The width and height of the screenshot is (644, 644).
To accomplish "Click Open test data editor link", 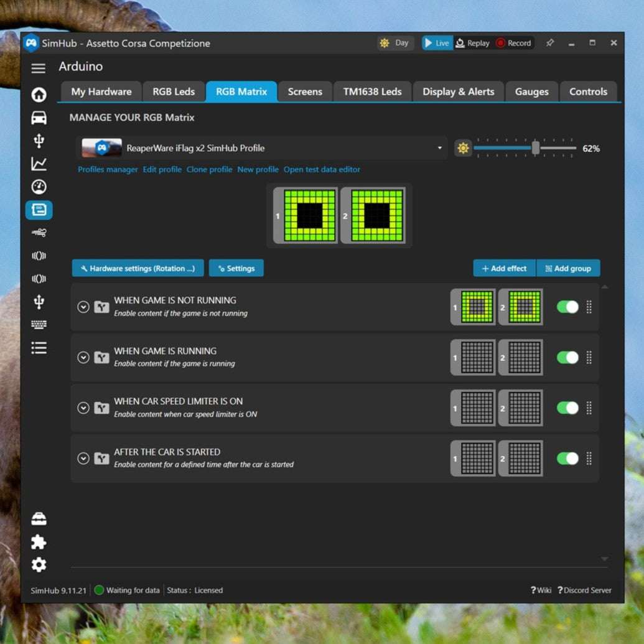I will pos(322,169).
